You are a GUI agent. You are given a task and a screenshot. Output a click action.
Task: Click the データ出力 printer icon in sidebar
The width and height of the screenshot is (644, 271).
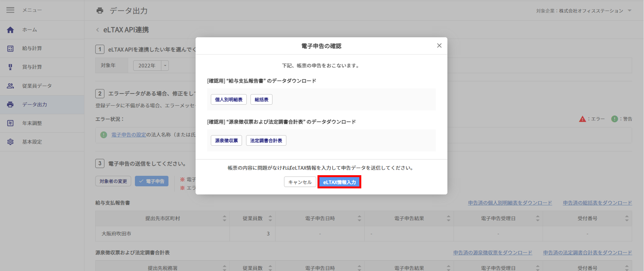[x=10, y=104]
